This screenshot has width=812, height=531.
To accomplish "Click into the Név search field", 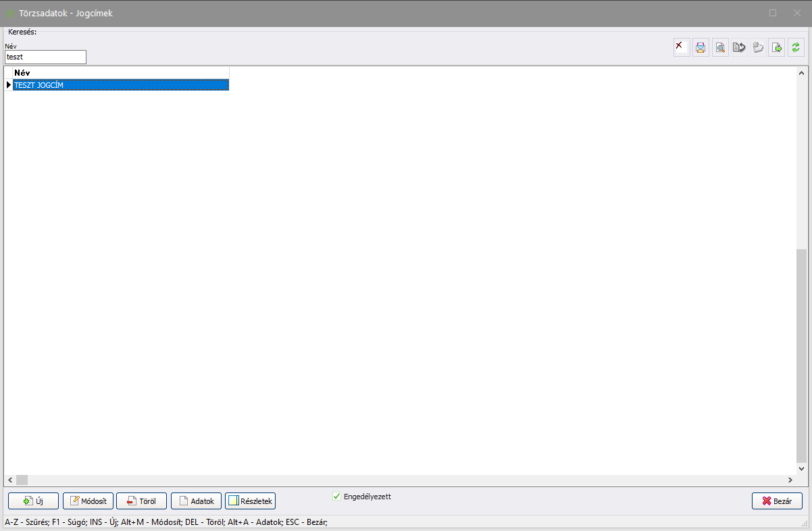I will pos(45,57).
